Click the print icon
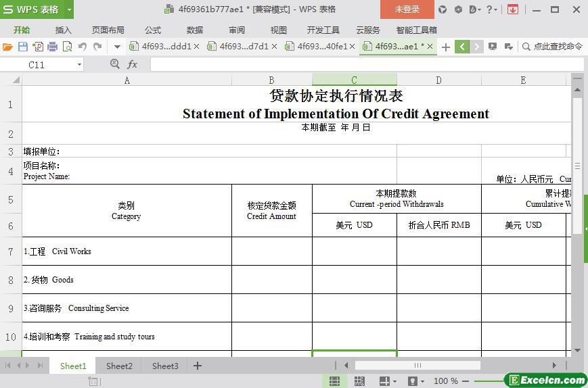Screen dimensions: 588x388 pos(52,47)
